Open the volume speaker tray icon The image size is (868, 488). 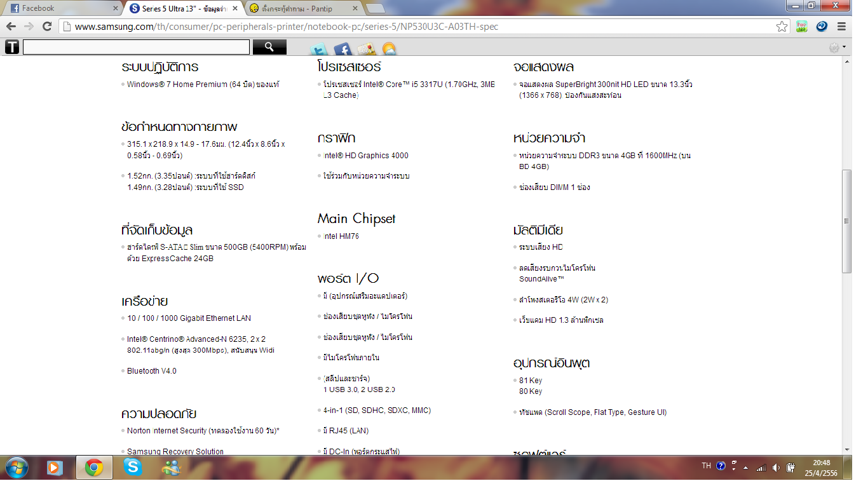click(x=776, y=468)
